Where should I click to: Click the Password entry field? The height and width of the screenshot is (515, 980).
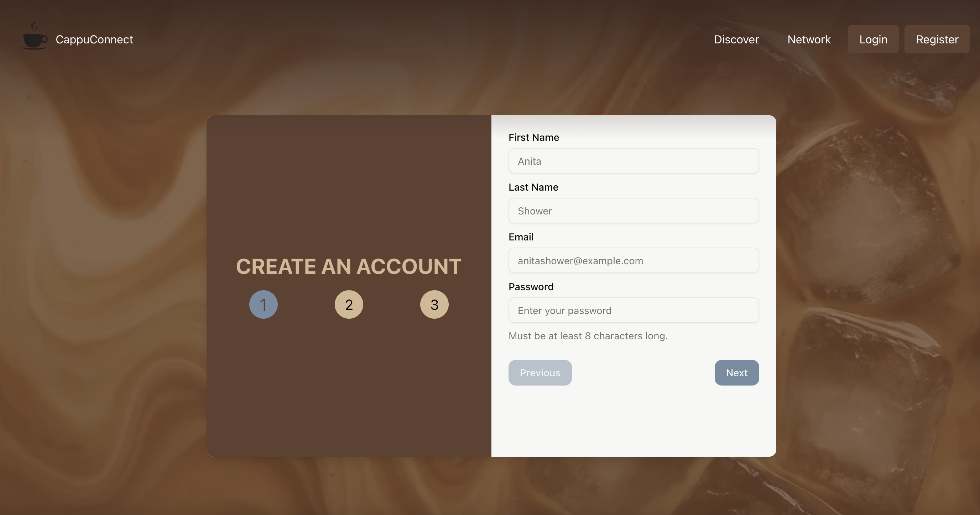(634, 310)
